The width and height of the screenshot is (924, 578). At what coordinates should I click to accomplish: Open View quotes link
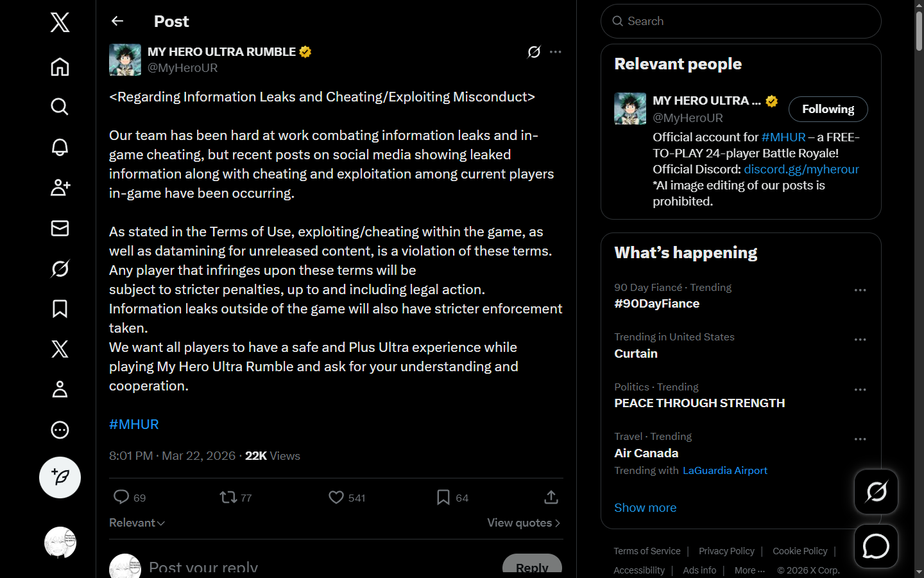[x=524, y=523]
